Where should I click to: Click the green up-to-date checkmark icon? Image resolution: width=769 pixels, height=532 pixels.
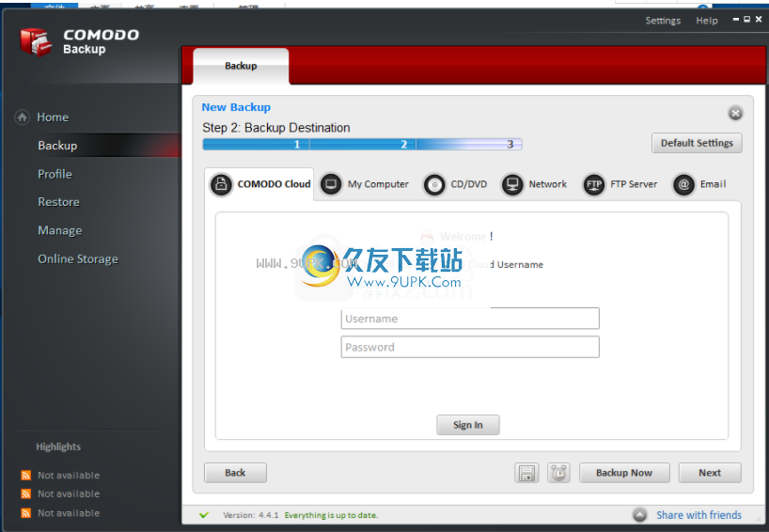[x=204, y=515]
